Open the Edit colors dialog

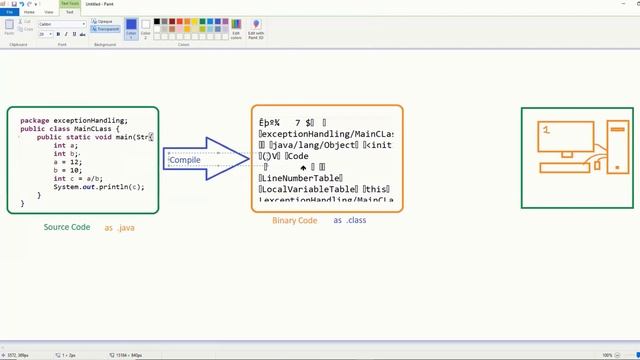click(x=236, y=29)
